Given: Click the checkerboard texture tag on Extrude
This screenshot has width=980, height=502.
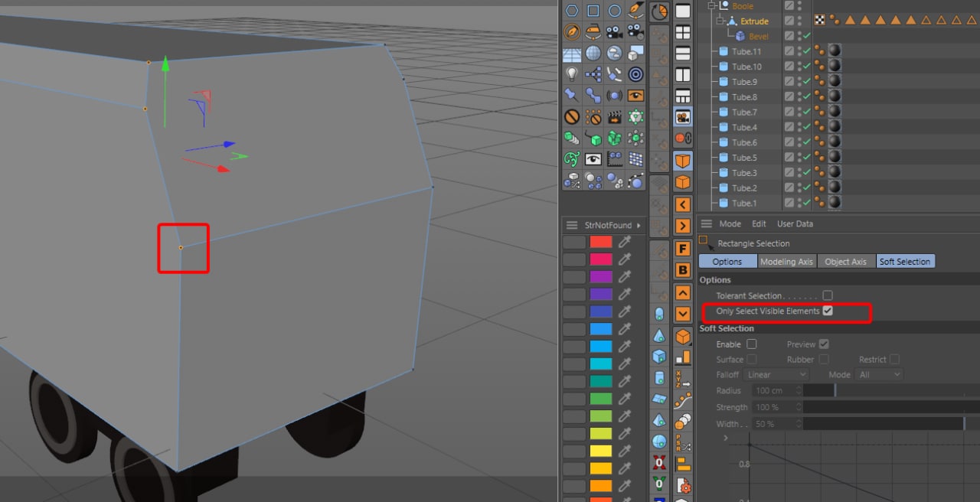Looking at the screenshot, I should point(820,21).
